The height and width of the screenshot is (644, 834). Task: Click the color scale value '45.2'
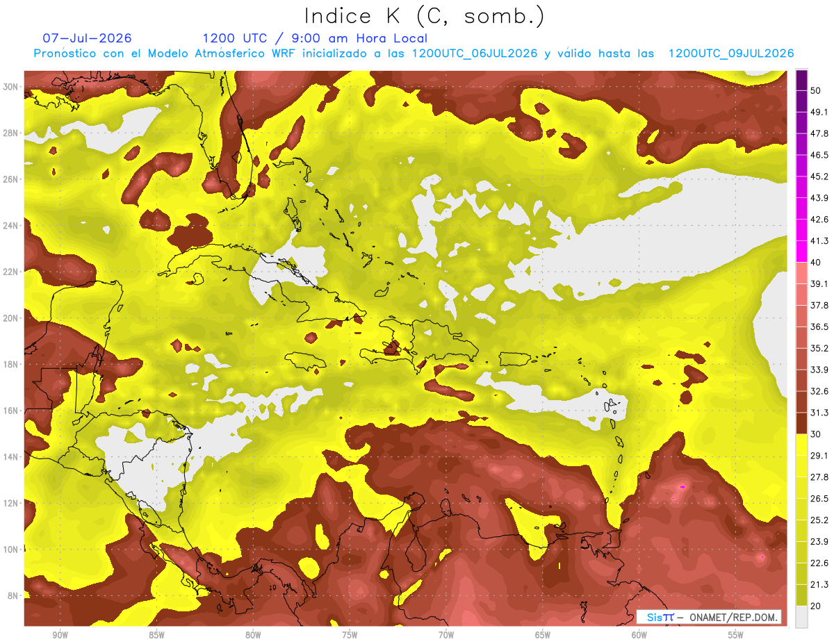click(x=819, y=176)
